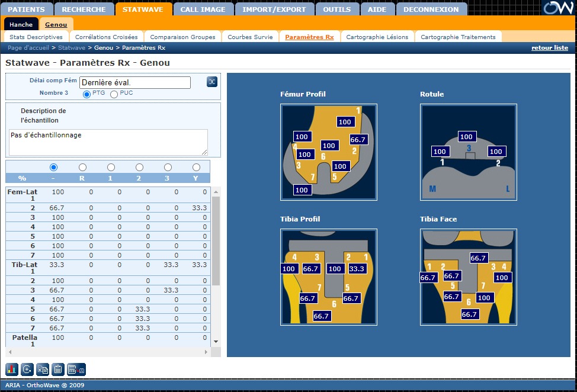Image resolution: width=577 pixels, height=392 pixels.
Task: Click the text area resize handle
Action: coord(204,152)
